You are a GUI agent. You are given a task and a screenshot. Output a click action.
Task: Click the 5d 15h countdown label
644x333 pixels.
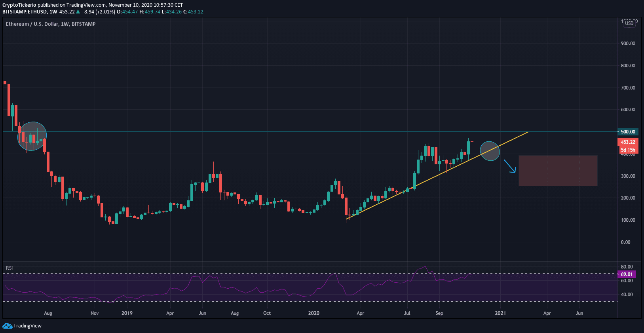coord(628,150)
